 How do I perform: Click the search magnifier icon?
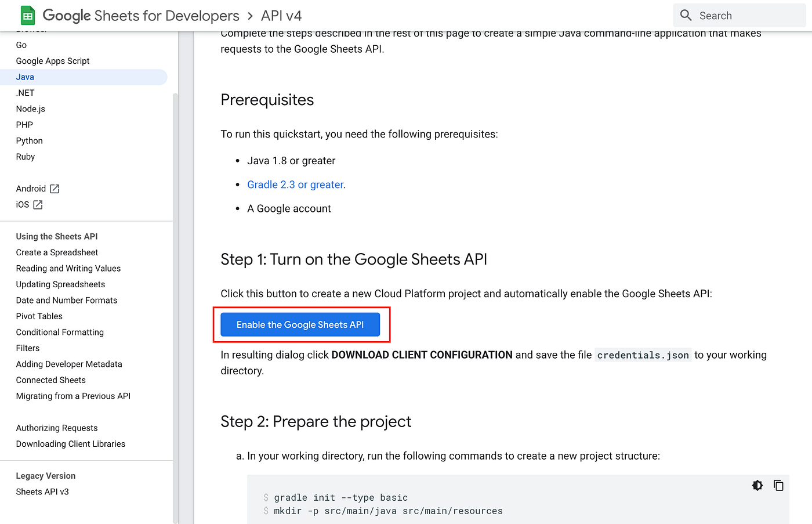(686, 16)
